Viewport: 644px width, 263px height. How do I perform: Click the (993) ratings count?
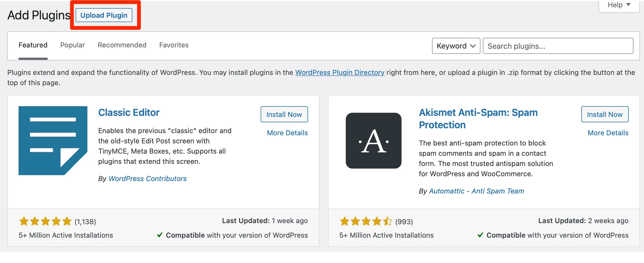pos(404,222)
